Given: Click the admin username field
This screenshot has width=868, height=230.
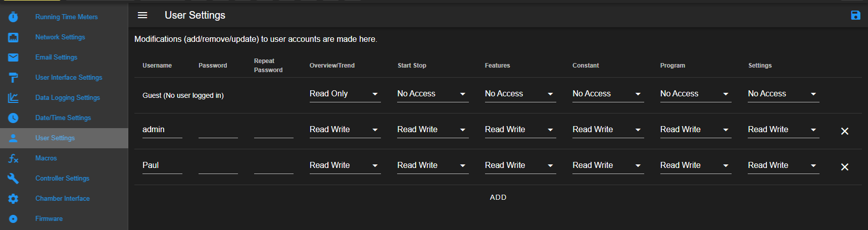Looking at the screenshot, I should [x=162, y=130].
